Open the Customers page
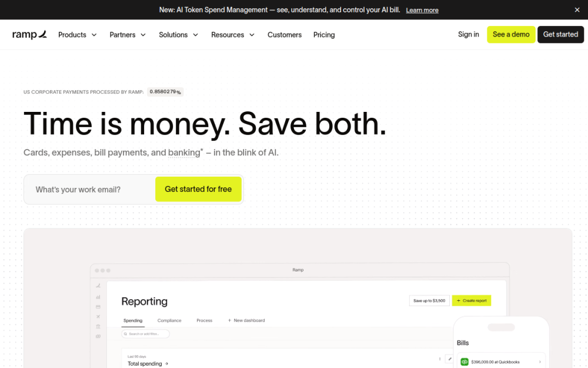This screenshot has width=588, height=368. pos(284,35)
